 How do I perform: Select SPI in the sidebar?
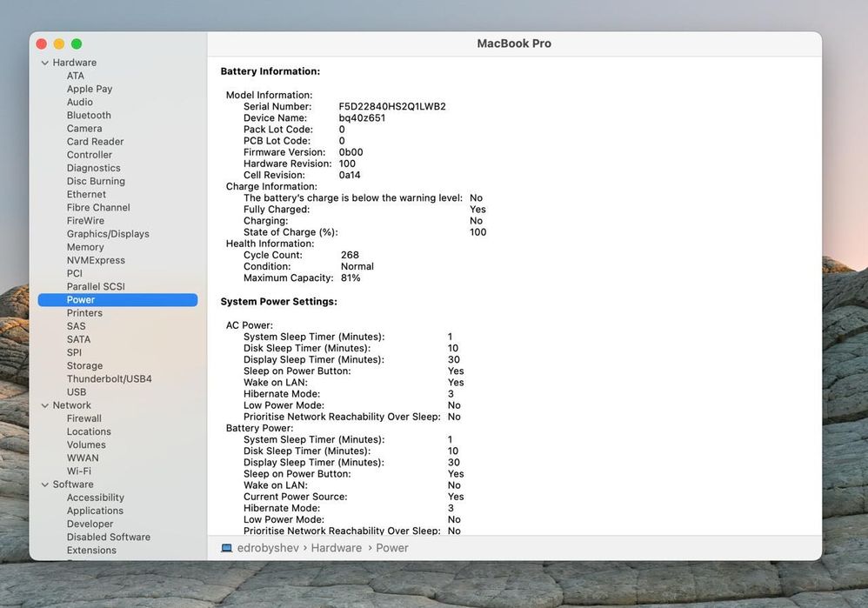[x=74, y=353]
